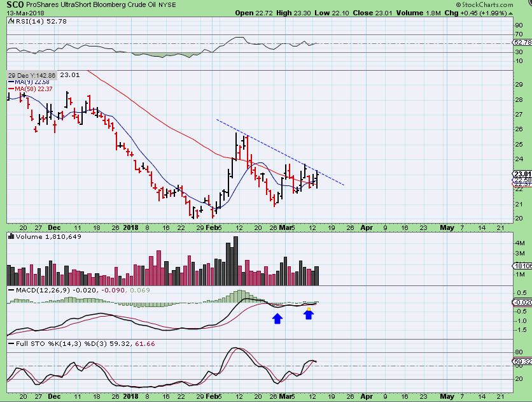532x402 pixels.
Task: Click the NYSE exchange label
Action: click(x=167, y=4)
